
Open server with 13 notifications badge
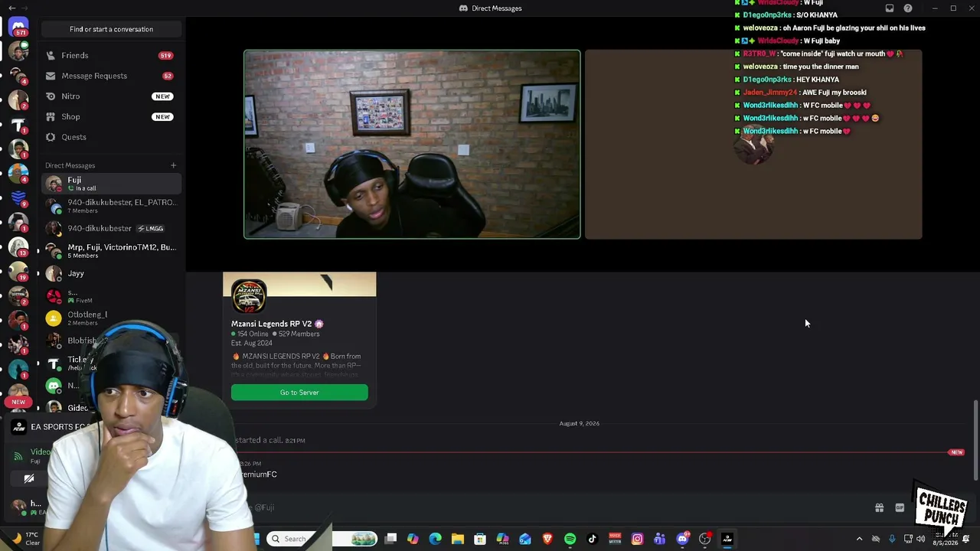point(18,246)
